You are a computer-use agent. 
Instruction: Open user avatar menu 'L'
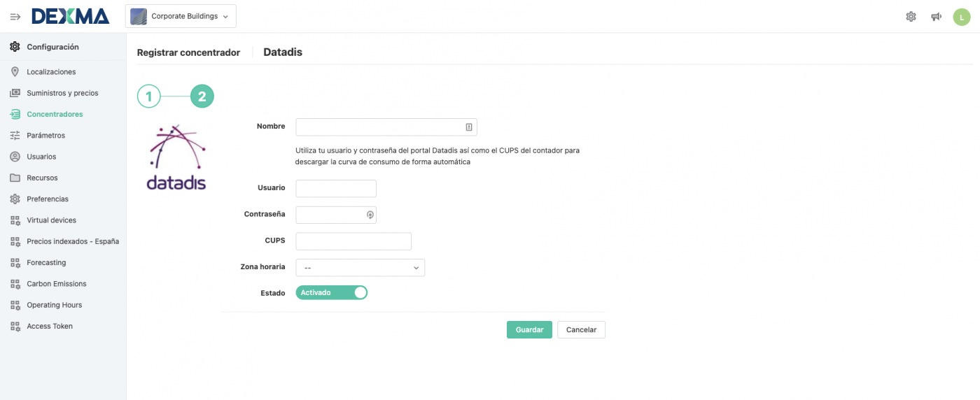click(x=962, y=16)
